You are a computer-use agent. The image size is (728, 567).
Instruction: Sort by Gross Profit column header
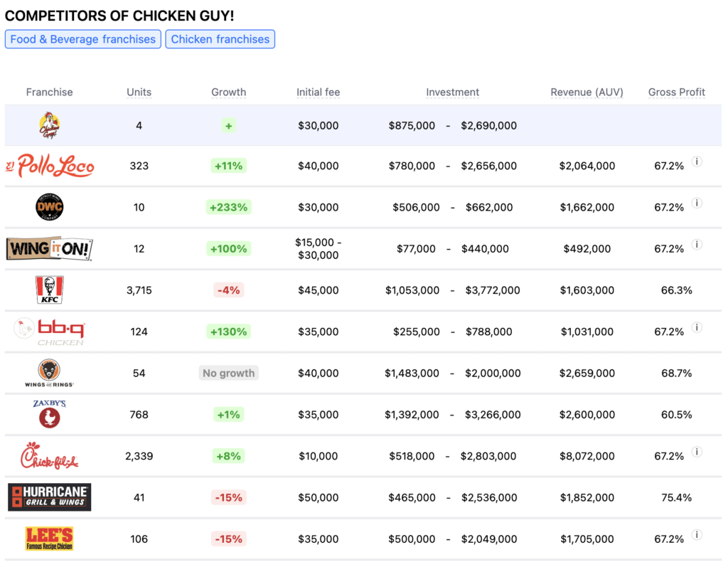tap(677, 92)
